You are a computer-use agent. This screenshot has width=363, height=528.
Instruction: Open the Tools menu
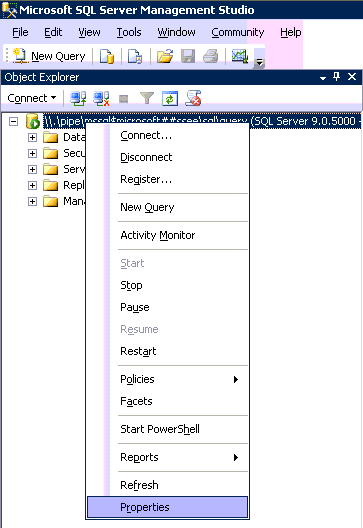[129, 32]
